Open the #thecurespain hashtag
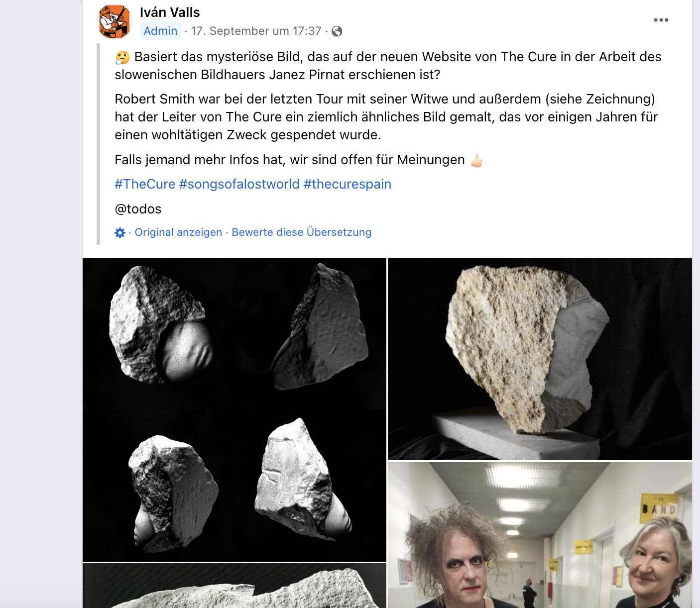The image size is (700, 608). click(x=348, y=184)
